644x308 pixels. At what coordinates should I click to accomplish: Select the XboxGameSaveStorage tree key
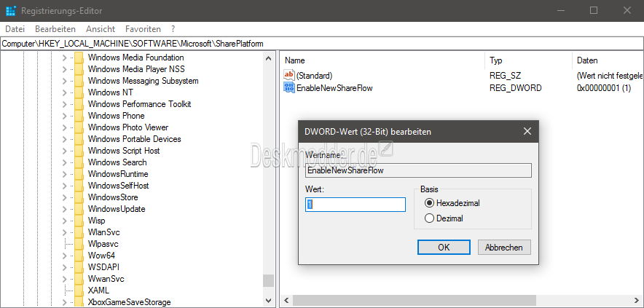(130, 302)
